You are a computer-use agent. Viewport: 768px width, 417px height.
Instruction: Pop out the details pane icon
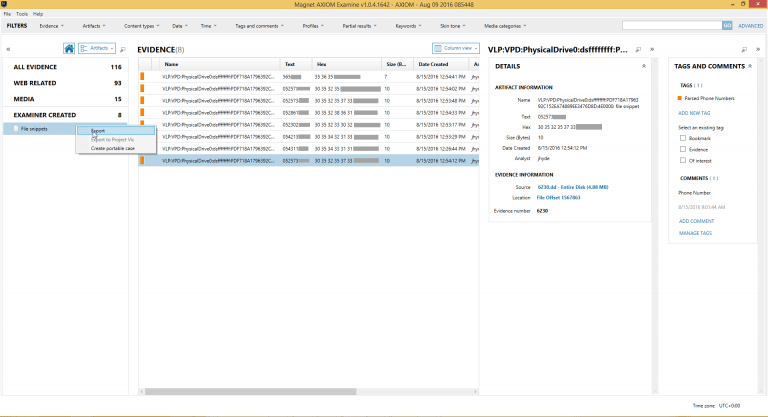click(x=638, y=49)
